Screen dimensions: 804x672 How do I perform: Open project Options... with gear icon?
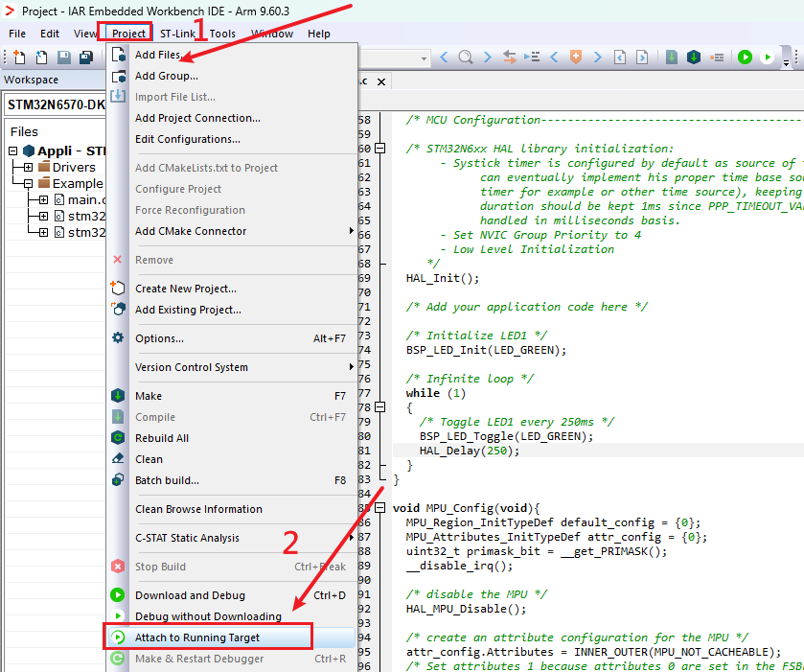232,338
